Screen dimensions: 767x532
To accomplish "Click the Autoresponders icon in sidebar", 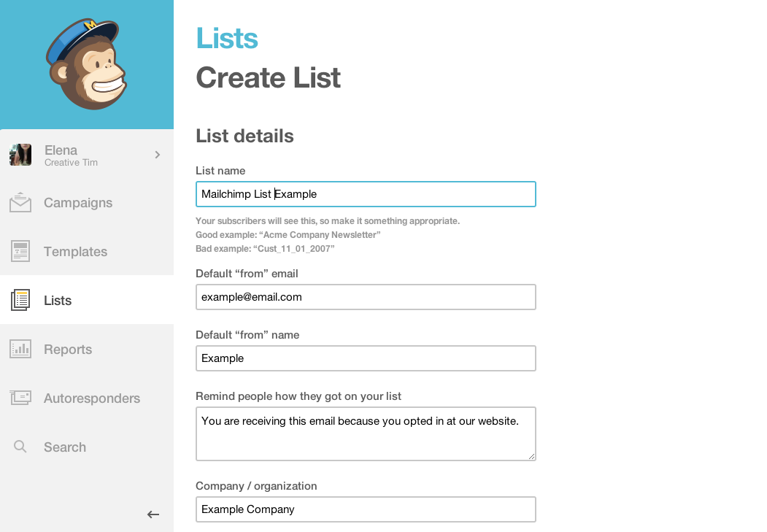I will [20, 398].
